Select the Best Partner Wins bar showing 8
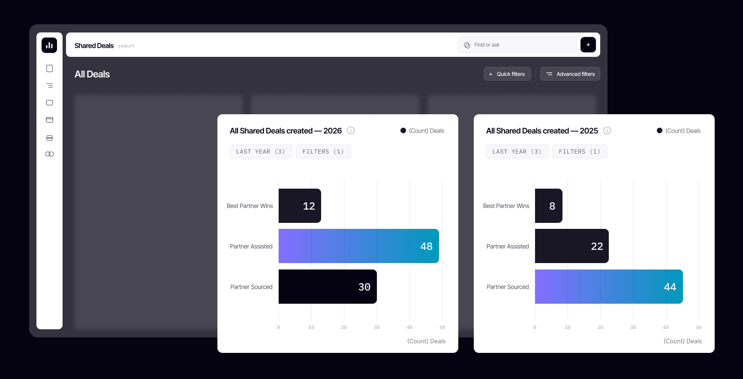Image resolution: width=743 pixels, height=379 pixels. click(x=549, y=206)
